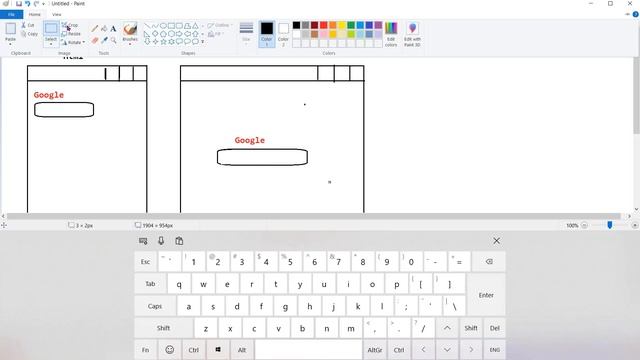Viewport: 640px width, 360px height.
Task: Click the Resize button
Action: (x=71, y=34)
